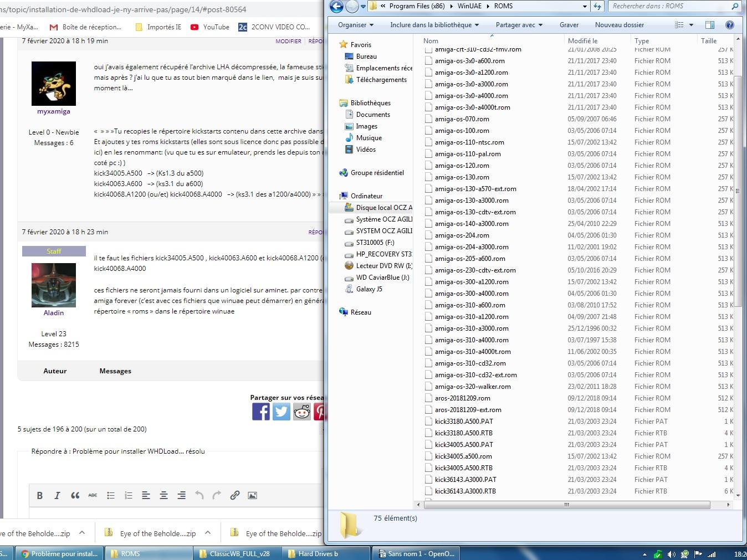Open the recent pages dropdown beside the forward arrow

pyautogui.click(x=364, y=6)
